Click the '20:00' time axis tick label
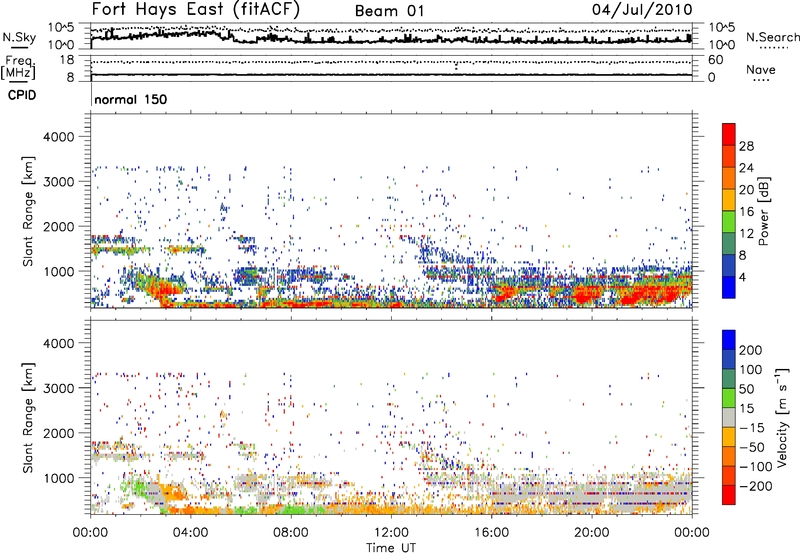The width and height of the screenshot is (800, 554). pos(591,533)
